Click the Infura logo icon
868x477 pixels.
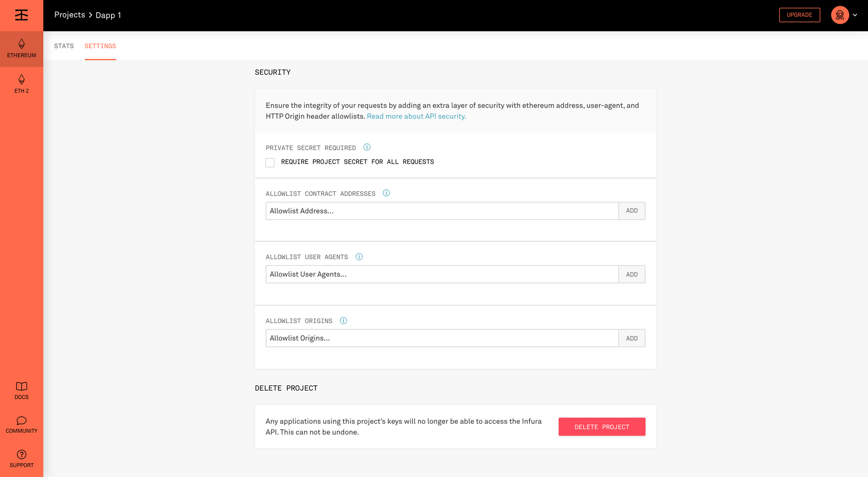[21, 15]
